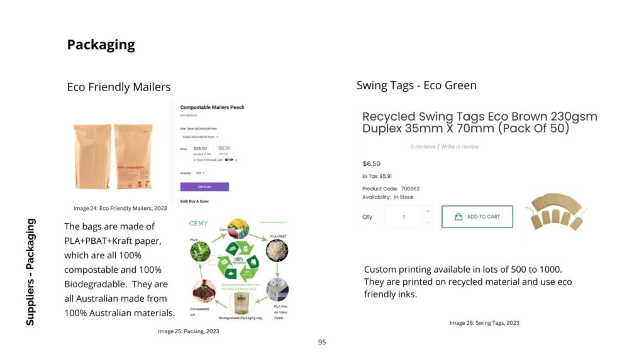Click the shopping bag icon in ADD TO CART
This screenshot has width=644, height=362.
click(x=458, y=216)
